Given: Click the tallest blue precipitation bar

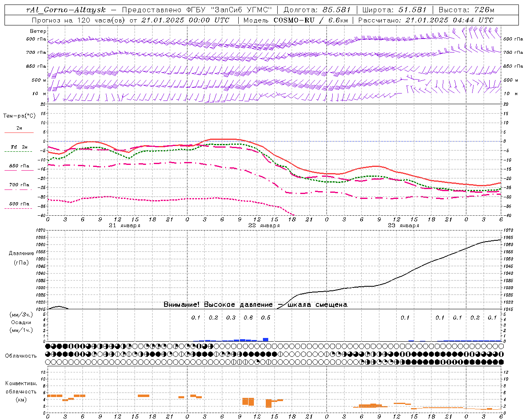Looking at the screenshot, I should [265, 340].
